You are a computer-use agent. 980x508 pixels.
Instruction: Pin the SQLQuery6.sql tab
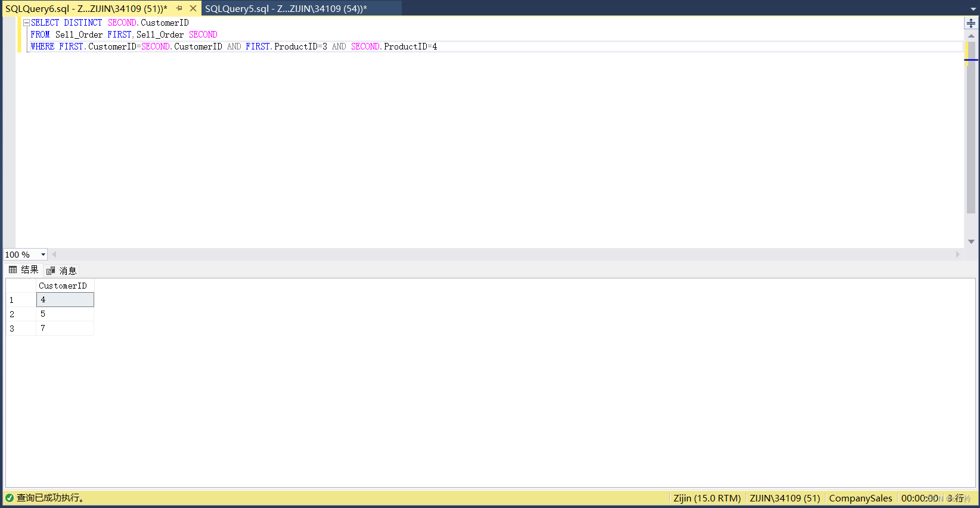click(x=179, y=8)
